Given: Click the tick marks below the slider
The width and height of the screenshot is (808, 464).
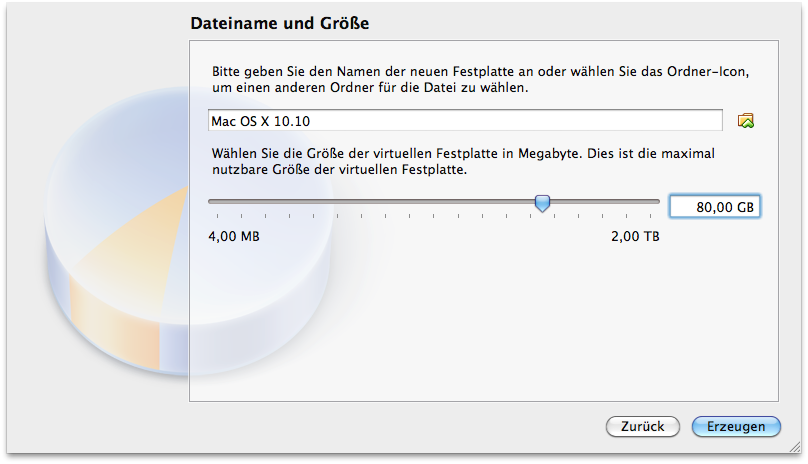Looking at the screenshot, I should (x=400, y=215).
